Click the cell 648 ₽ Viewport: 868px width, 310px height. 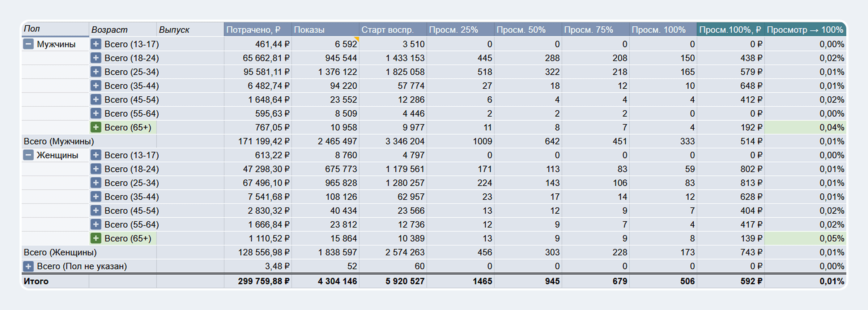pyautogui.click(x=731, y=86)
